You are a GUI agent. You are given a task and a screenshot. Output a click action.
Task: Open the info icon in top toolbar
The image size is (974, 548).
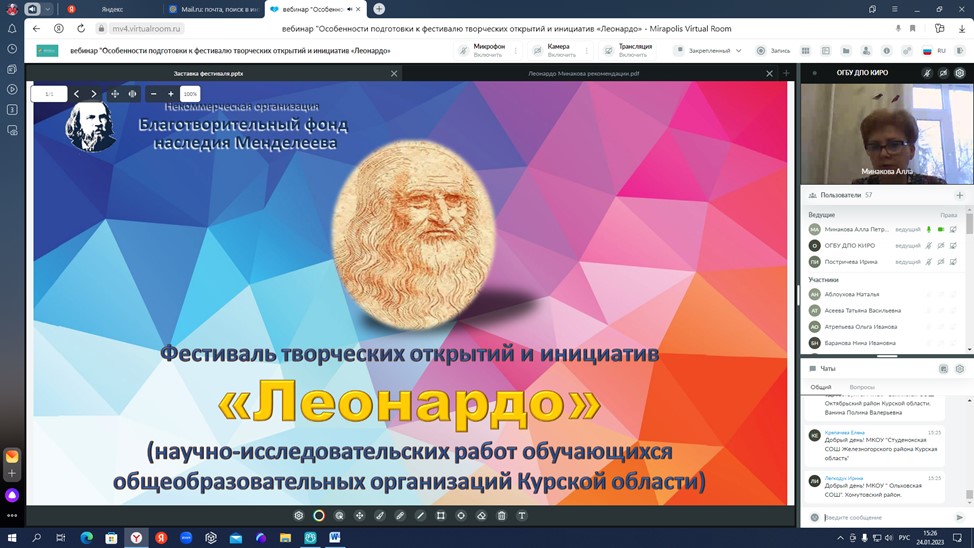click(886, 51)
